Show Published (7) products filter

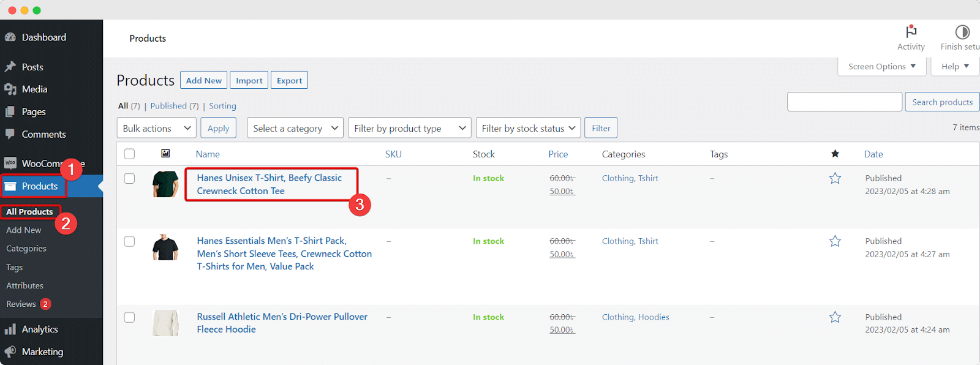click(x=175, y=106)
